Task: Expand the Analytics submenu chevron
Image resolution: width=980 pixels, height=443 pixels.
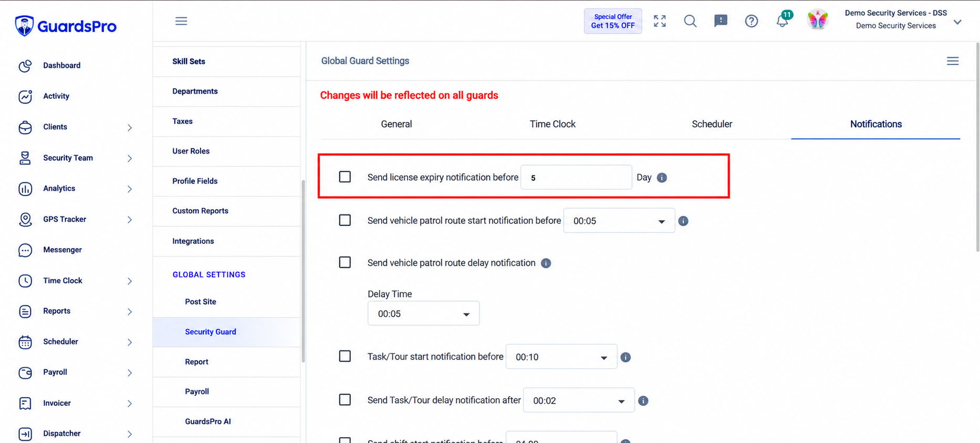Action: pyautogui.click(x=130, y=189)
